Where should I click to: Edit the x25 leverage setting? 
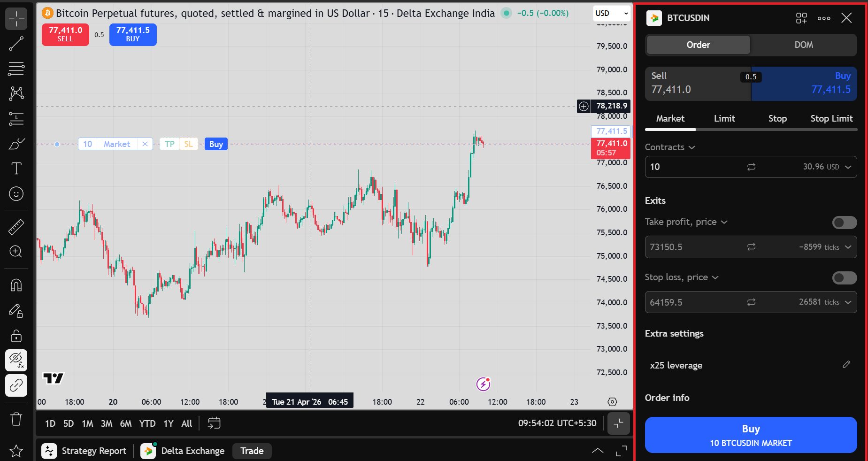pyautogui.click(x=846, y=365)
